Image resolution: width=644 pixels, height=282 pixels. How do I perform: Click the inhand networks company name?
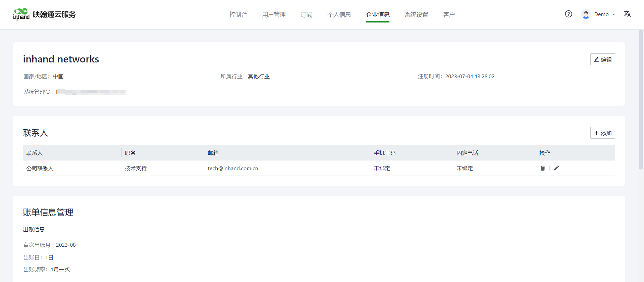pos(61,59)
